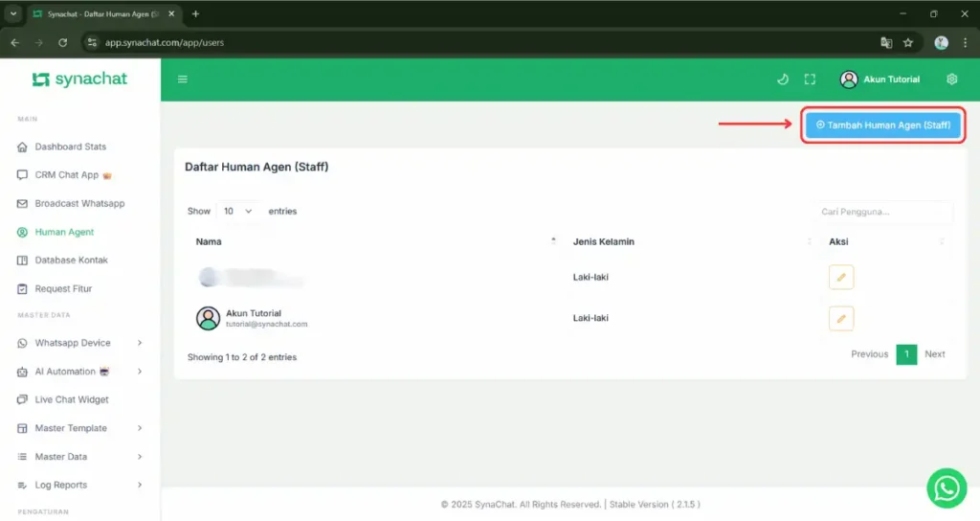Image resolution: width=980 pixels, height=521 pixels.
Task: Click the site info icon in the address bar
Action: coord(92,42)
